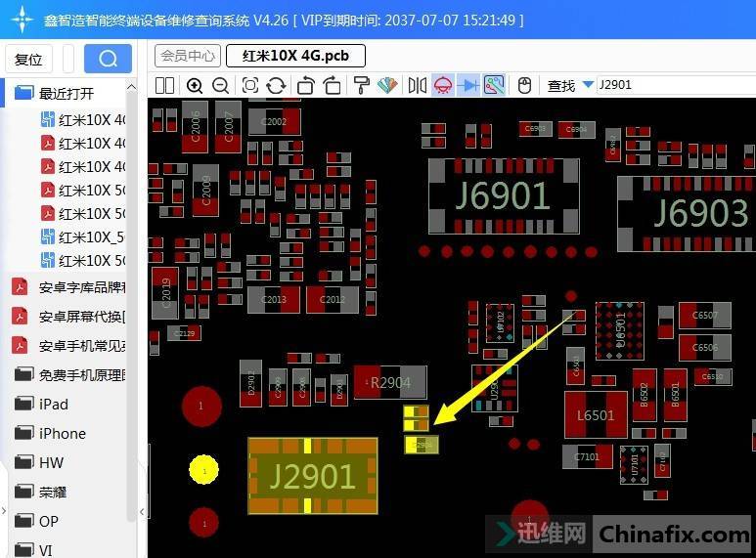
Task: Click the split view layout icon
Action: tap(164, 85)
